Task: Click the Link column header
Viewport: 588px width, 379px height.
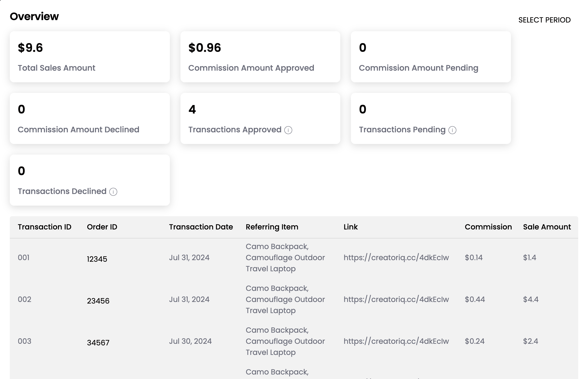Action: point(351,227)
